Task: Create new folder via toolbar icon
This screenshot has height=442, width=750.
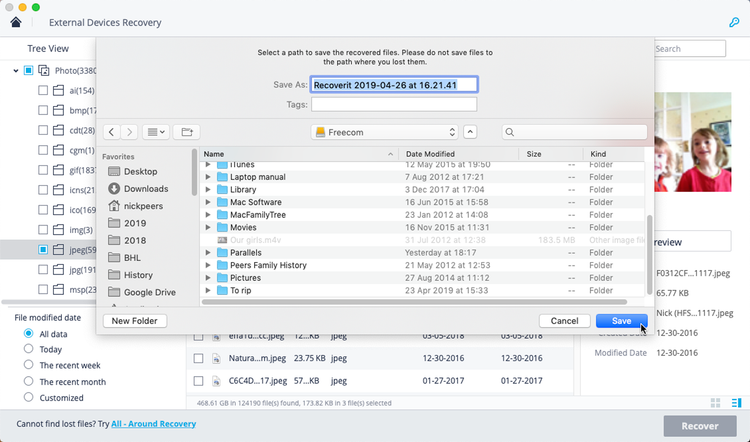Action: pos(187,132)
